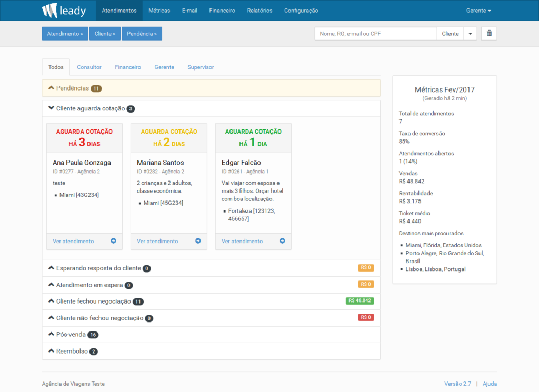Viewport: 539px width, 392px height.
Task: Click arrow icon on Ana Paula Gonzaga card
Action: tap(113, 241)
